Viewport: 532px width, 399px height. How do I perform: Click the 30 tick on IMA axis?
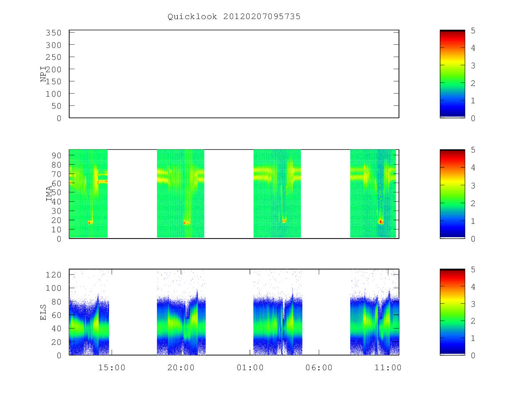pyautogui.click(x=56, y=211)
